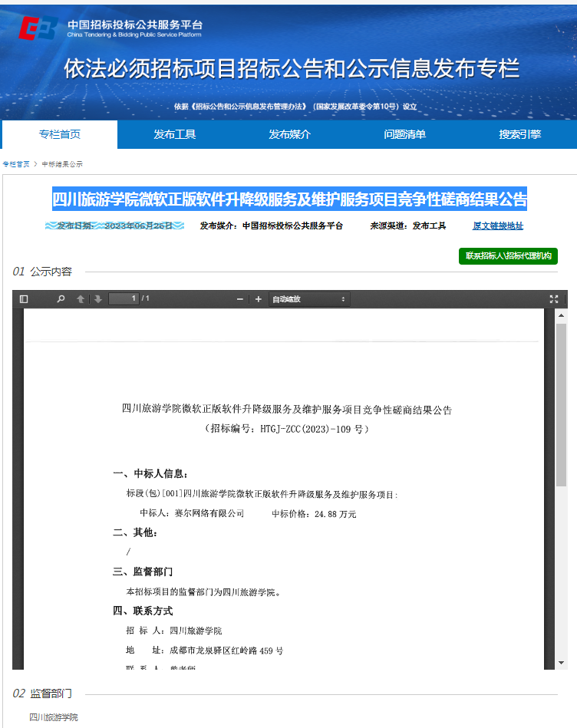Image resolution: width=577 pixels, height=728 pixels.
Task: Open the 自动缩放 zoom dropdown
Action: [309, 299]
